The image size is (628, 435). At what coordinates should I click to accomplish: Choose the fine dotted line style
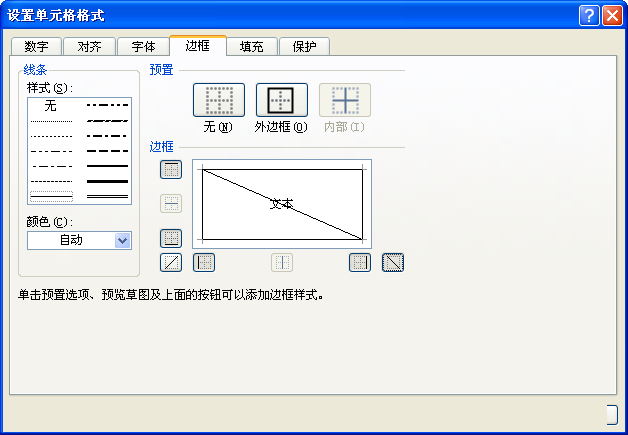click(51, 121)
